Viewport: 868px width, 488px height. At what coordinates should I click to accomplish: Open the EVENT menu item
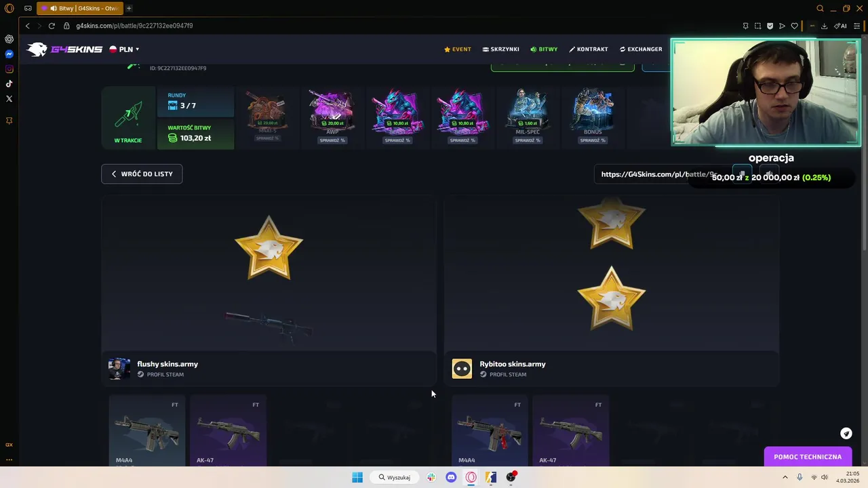(458, 49)
